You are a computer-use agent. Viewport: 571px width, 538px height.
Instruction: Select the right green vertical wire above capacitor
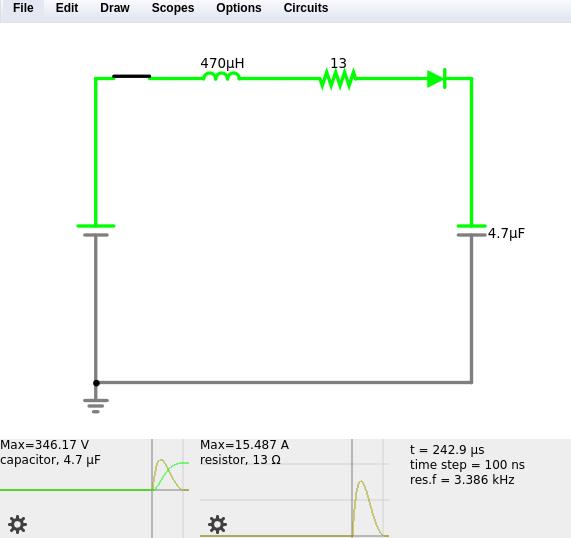[x=472, y=151]
